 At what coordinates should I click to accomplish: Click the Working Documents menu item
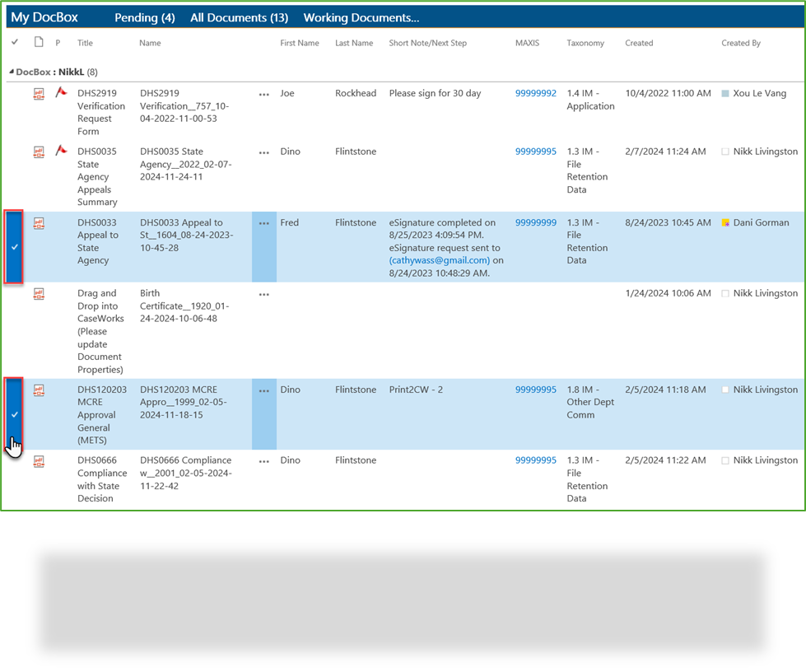[x=362, y=17]
